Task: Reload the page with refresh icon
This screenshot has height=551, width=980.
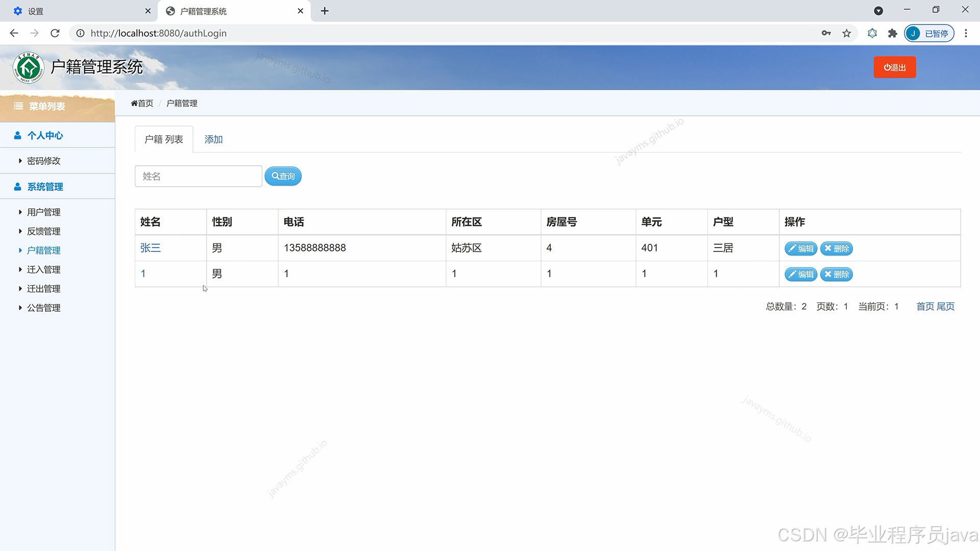Action: (x=55, y=33)
